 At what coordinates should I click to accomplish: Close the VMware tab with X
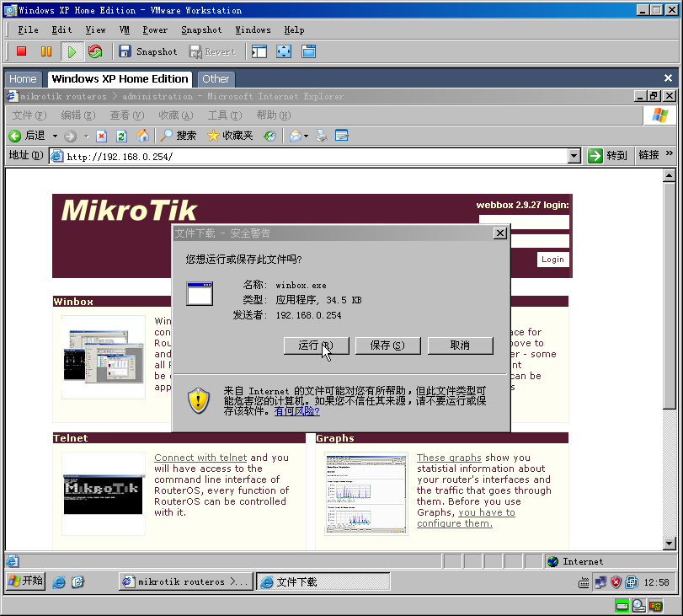click(x=668, y=78)
